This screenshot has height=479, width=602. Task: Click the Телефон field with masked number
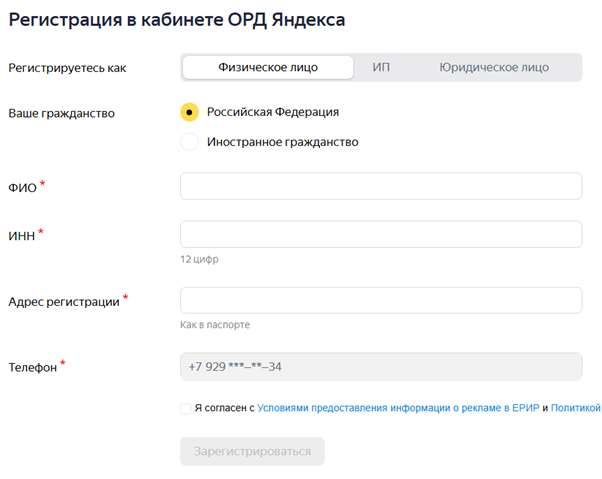(x=381, y=367)
